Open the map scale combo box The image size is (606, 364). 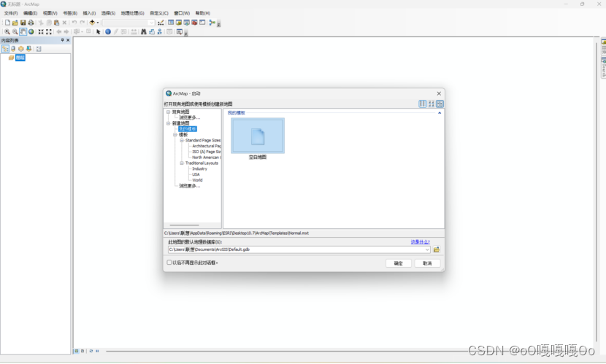coord(129,23)
